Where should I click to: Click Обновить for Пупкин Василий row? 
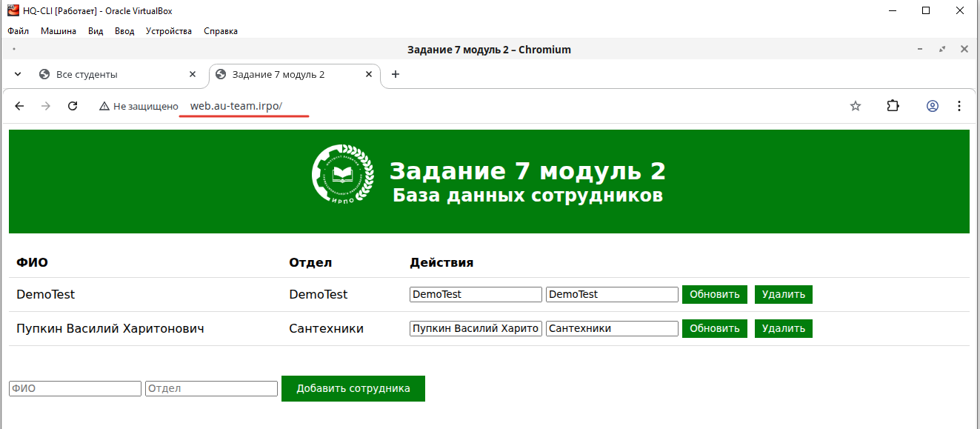coord(715,328)
